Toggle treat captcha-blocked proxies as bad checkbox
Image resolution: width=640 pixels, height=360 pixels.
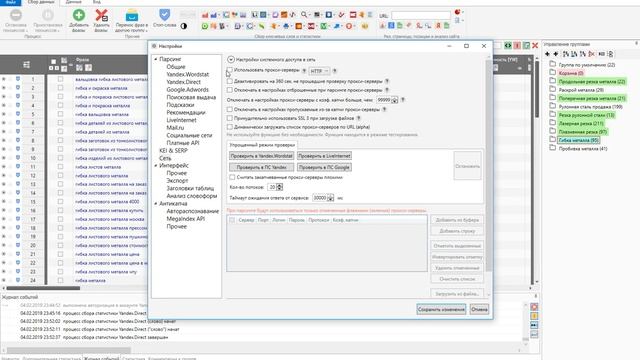pyautogui.click(x=232, y=177)
